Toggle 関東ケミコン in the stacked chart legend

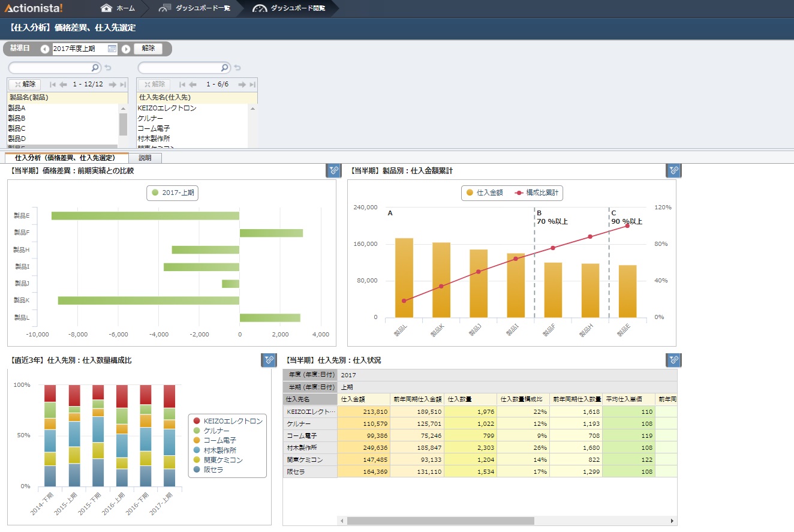218,459
